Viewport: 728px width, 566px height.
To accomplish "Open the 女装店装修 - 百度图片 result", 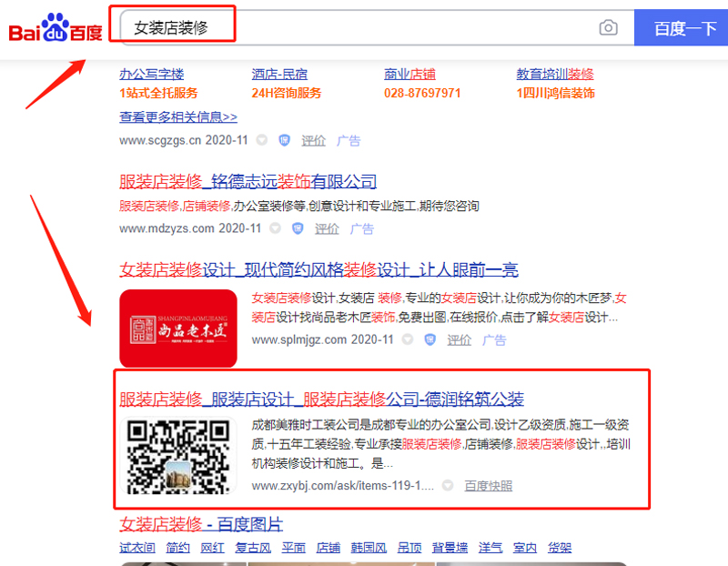I will click(201, 524).
